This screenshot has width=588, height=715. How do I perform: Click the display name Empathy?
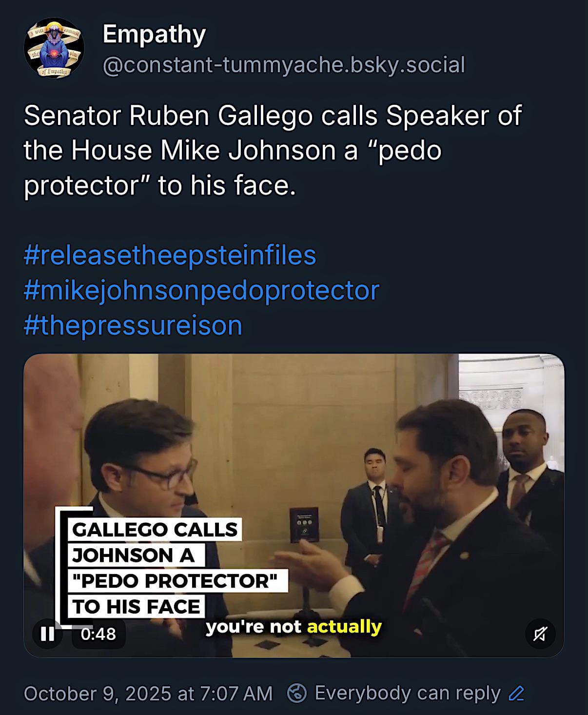[154, 35]
